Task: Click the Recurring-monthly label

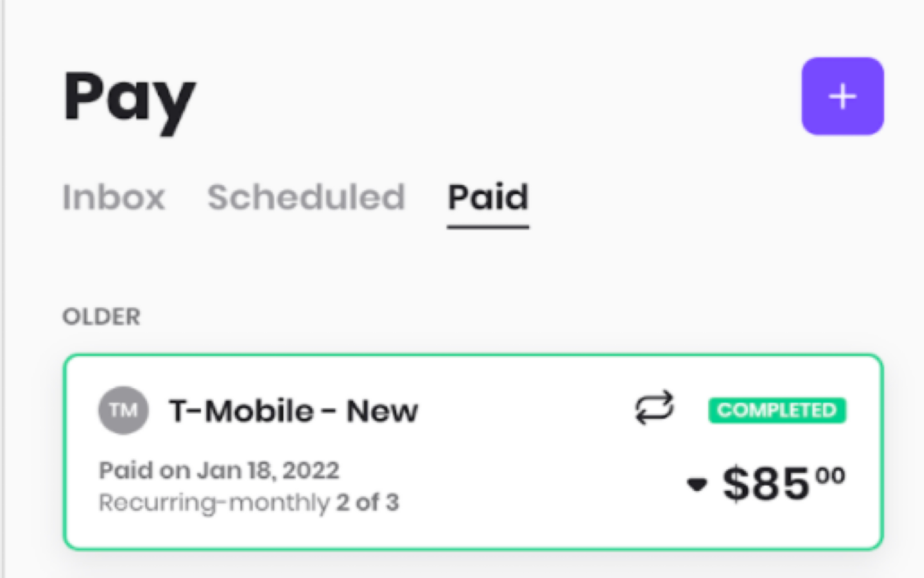Action: [214, 503]
